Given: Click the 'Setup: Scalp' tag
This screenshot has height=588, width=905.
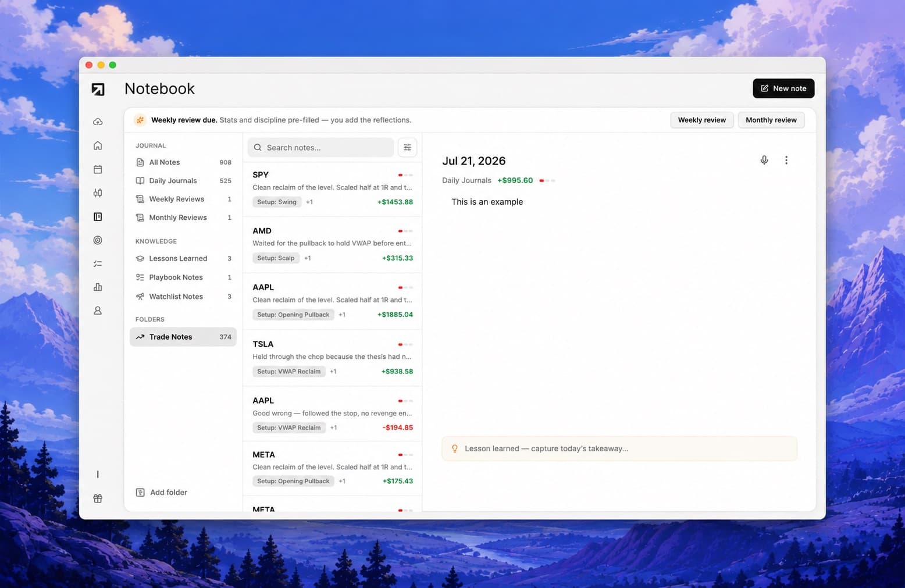Looking at the screenshot, I should coord(276,258).
